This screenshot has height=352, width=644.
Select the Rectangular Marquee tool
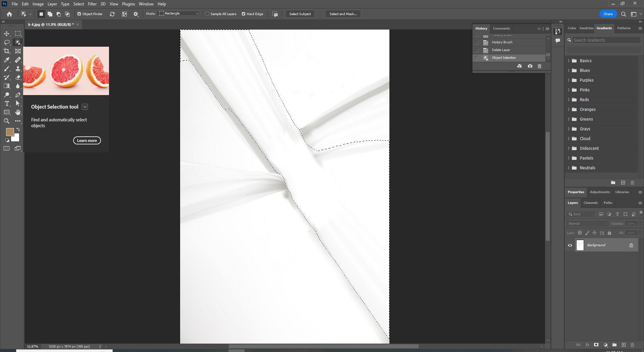click(18, 34)
